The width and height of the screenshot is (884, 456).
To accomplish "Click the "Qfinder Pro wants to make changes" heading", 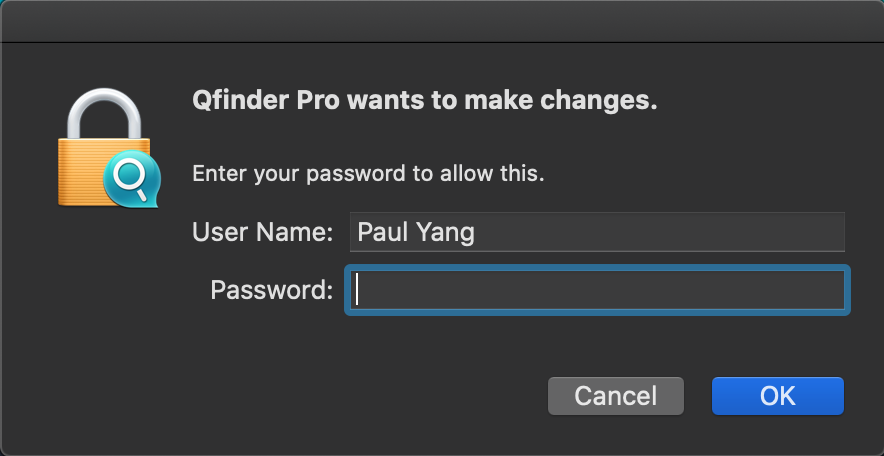I will [425, 101].
